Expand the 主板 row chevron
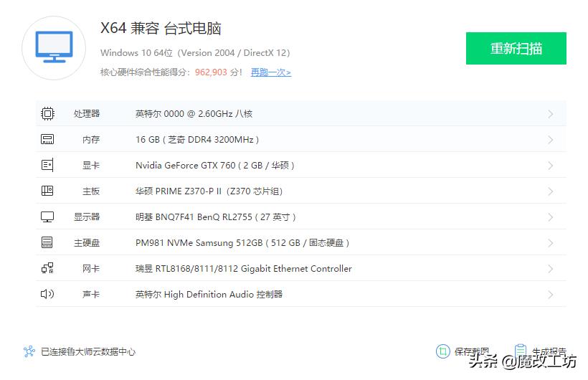The image size is (588, 380). [x=550, y=191]
